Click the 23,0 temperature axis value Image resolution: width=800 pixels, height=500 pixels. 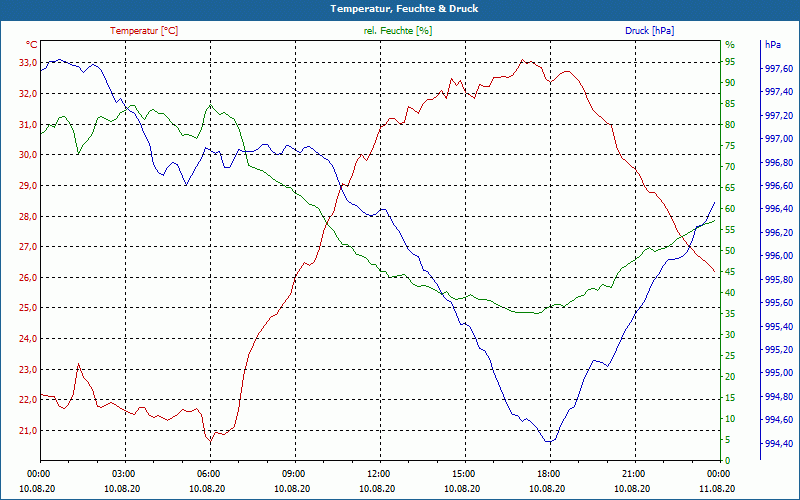(28, 369)
